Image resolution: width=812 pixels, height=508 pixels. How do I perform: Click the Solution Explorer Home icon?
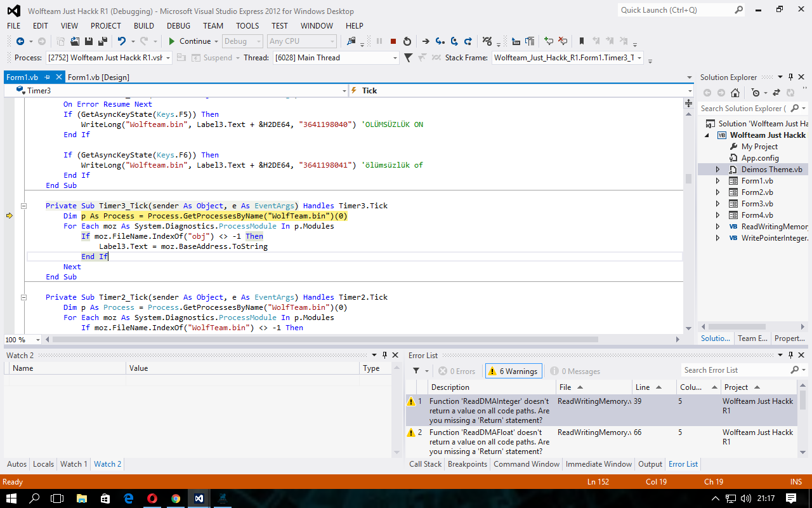[x=735, y=93]
